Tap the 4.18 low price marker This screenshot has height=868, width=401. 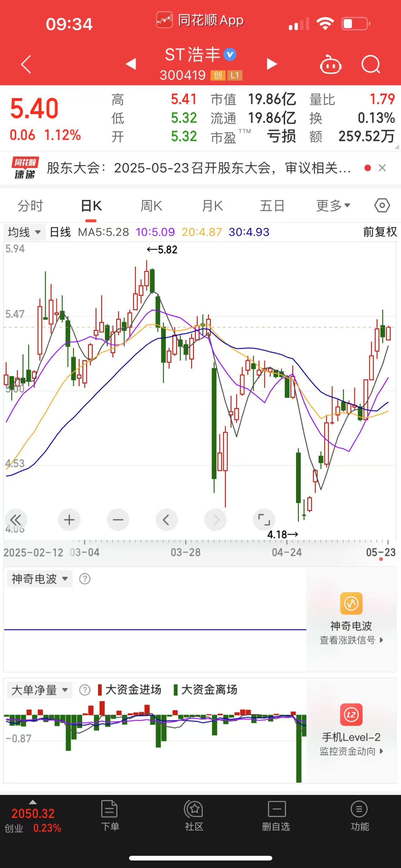(283, 534)
